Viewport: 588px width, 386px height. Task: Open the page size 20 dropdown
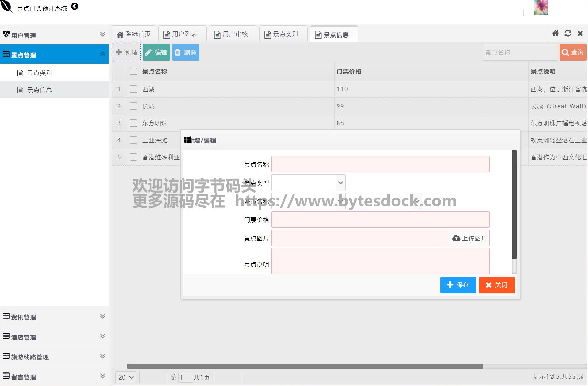click(126, 377)
